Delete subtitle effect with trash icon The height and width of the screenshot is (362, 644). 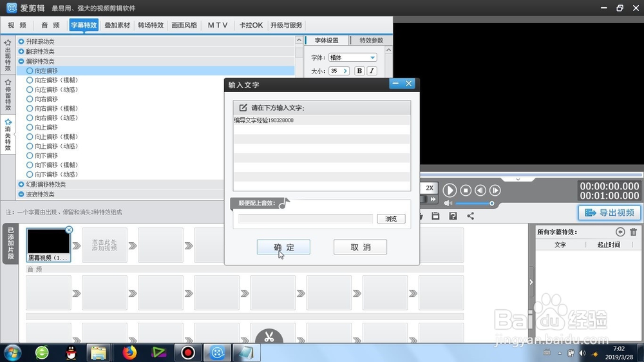pyautogui.click(x=633, y=232)
